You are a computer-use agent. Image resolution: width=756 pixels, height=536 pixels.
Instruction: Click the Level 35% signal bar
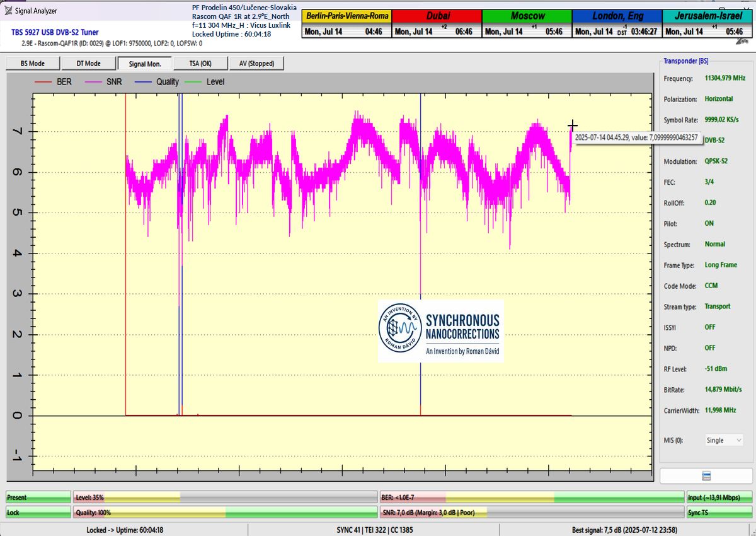tap(225, 497)
